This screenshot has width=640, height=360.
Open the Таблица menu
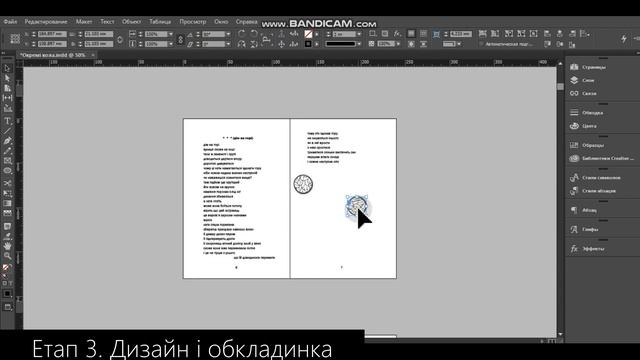(160, 22)
